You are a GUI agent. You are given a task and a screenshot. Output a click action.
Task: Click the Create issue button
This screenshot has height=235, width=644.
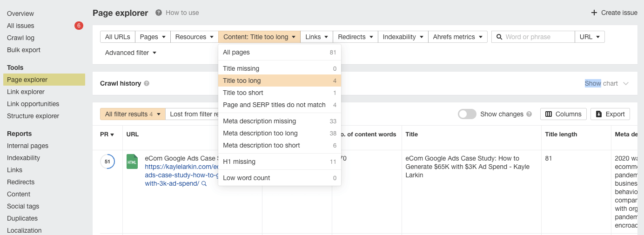point(614,13)
